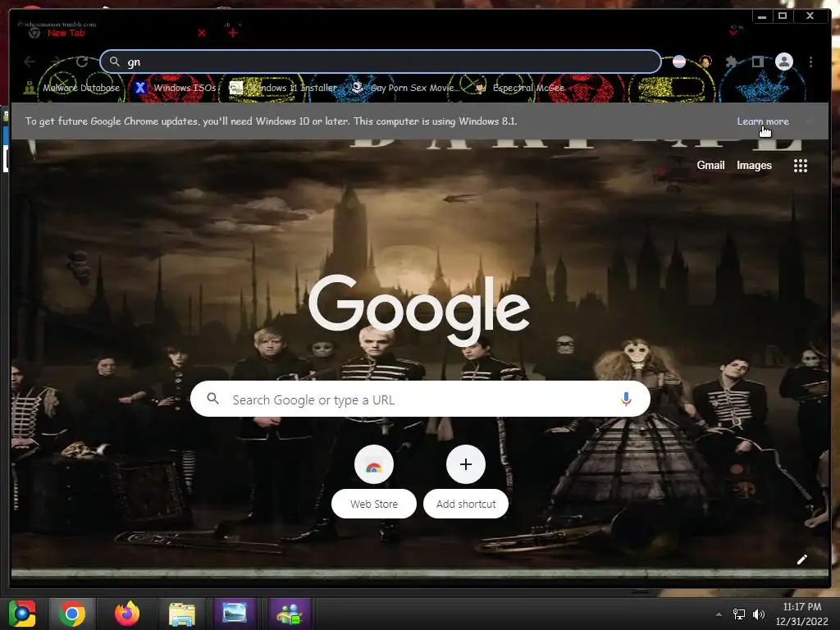840x630 pixels.
Task: Click the Google logo
Action: pos(419,309)
